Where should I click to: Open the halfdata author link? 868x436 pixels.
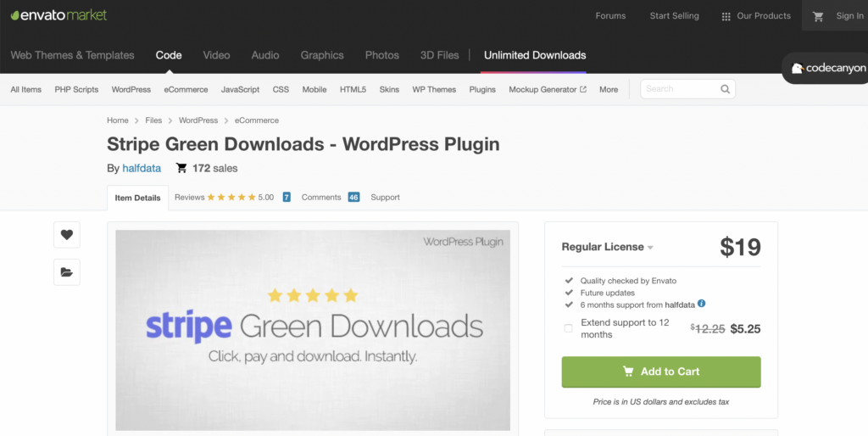coord(142,168)
